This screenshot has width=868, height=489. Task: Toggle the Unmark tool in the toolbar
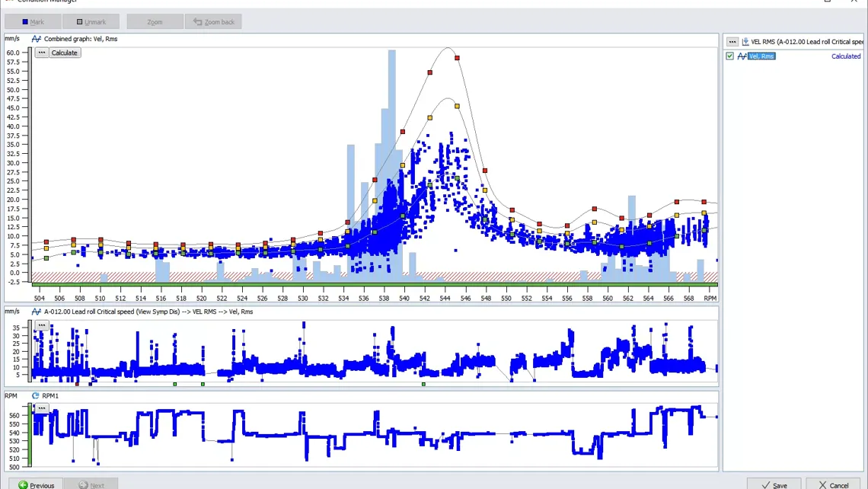click(91, 21)
